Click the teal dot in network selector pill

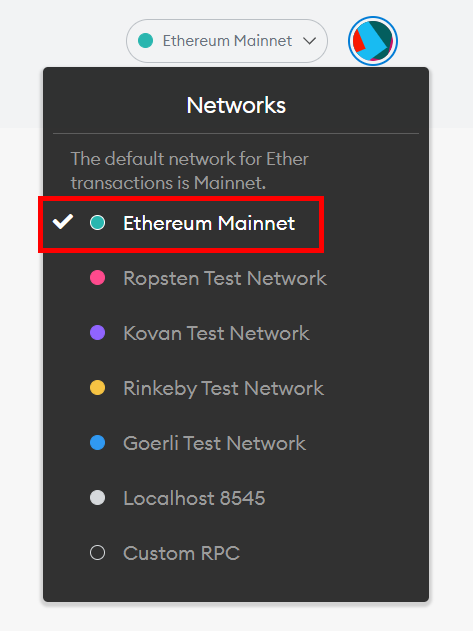pyautogui.click(x=145, y=41)
